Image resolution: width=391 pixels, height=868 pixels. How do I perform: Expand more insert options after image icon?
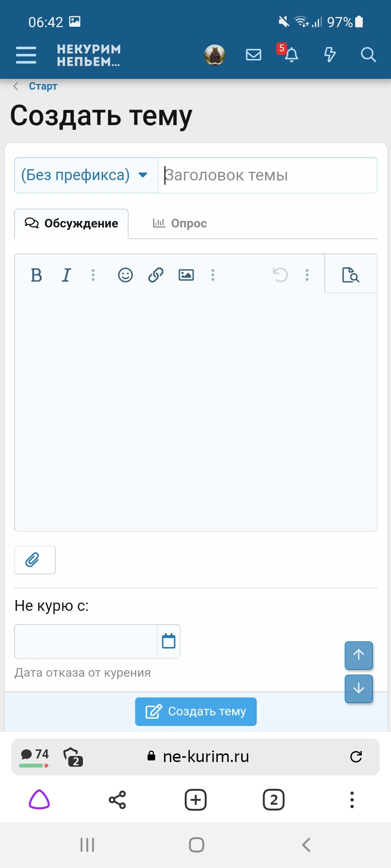[x=213, y=275]
